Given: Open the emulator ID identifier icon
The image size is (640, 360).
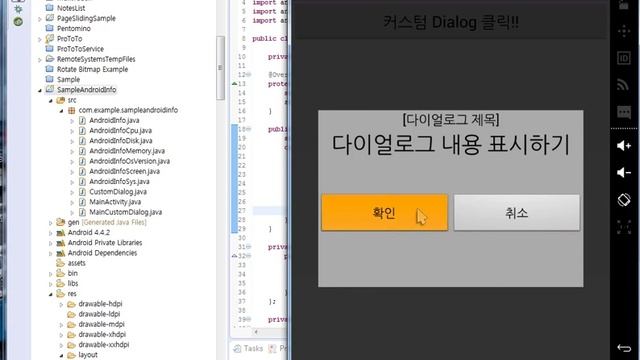Looking at the screenshot, I should click(624, 58).
